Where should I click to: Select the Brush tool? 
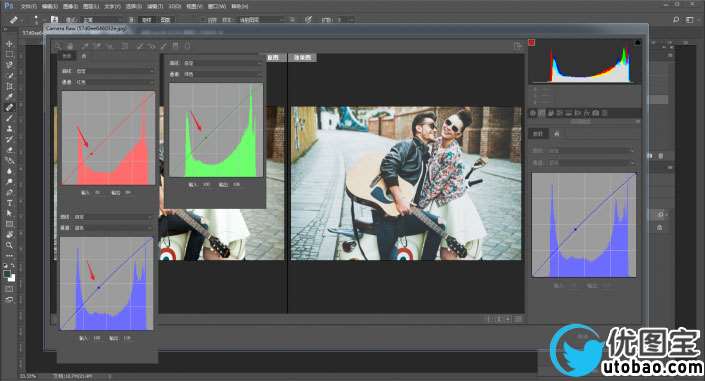tap(9, 118)
